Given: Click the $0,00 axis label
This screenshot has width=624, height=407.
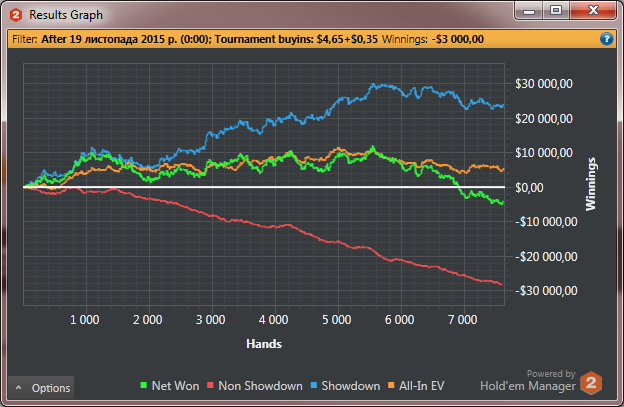Looking at the screenshot, I should tap(529, 187).
